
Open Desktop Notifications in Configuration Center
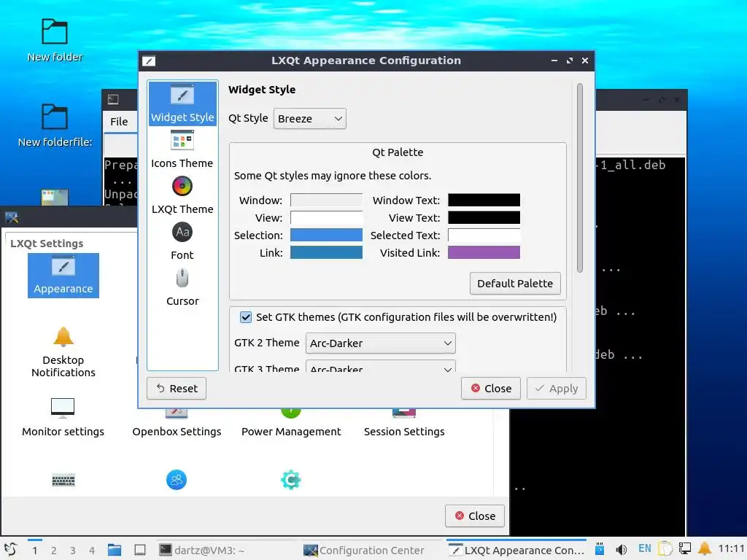click(63, 352)
